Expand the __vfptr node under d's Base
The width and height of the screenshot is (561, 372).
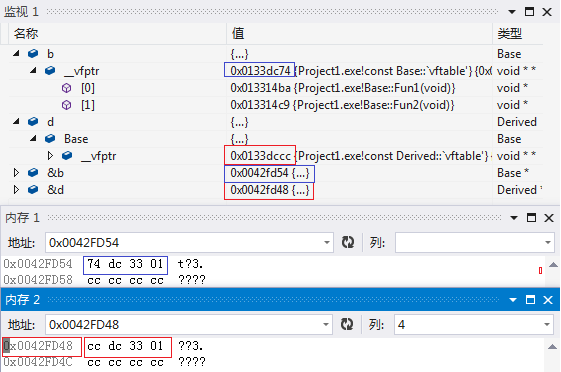(50, 156)
